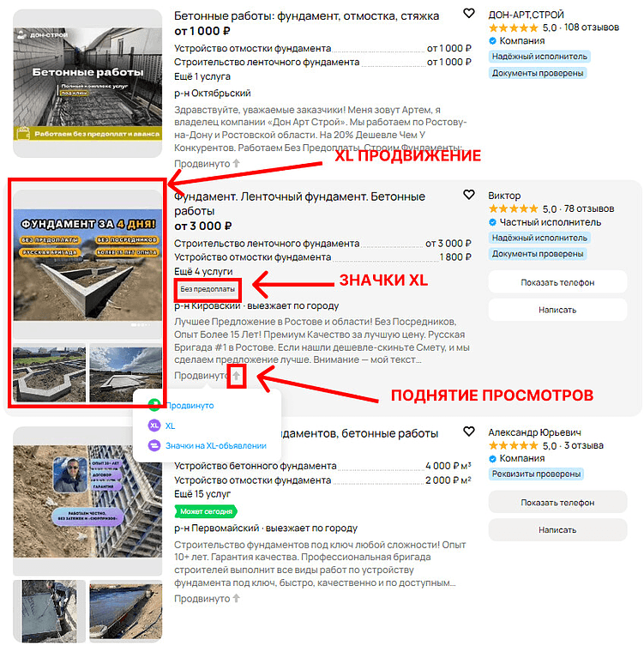Expand Ещё 4 услуги list
The width and height of the screenshot is (644, 652).
pos(203,272)
